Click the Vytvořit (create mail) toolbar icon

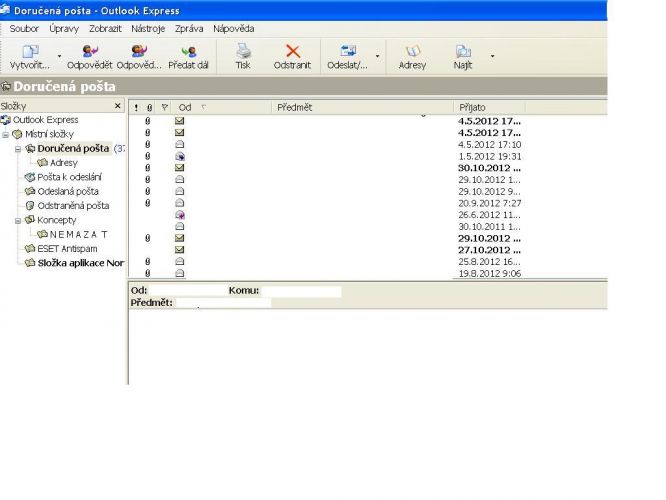tap(30, 52)
